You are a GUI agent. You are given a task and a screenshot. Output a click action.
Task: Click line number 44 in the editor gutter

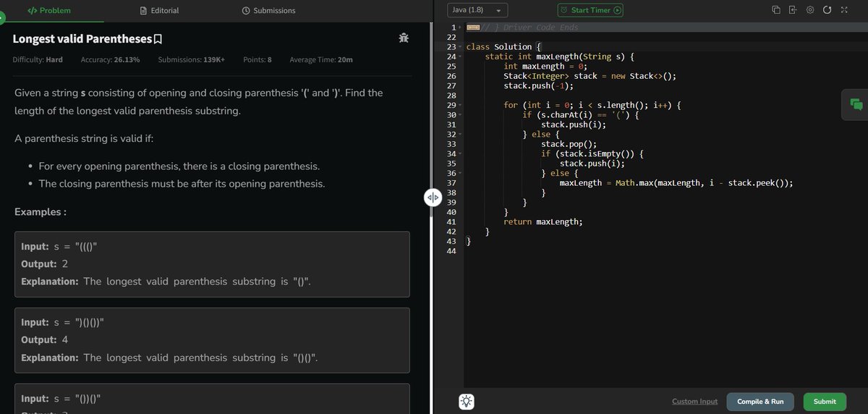click(451, 251)
